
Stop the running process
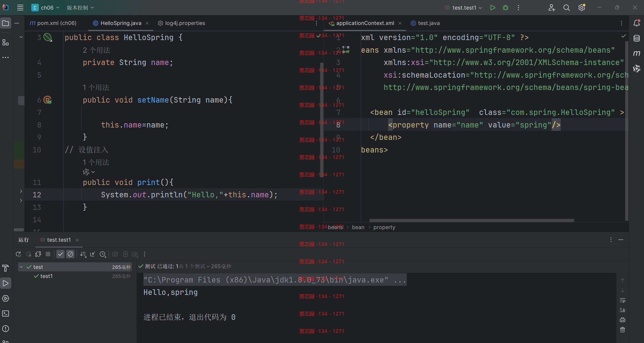tap(48, 254)
